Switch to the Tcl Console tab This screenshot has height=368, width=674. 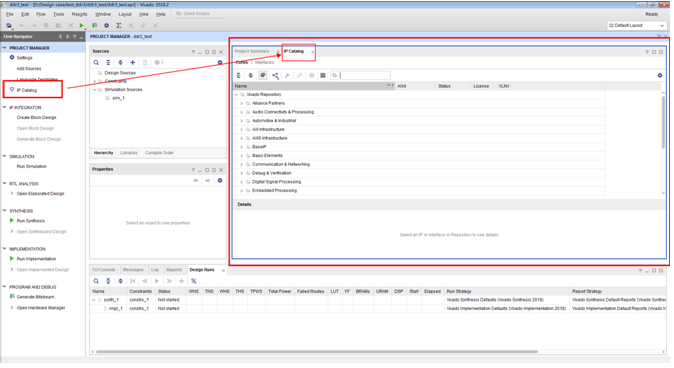point(104,270)
